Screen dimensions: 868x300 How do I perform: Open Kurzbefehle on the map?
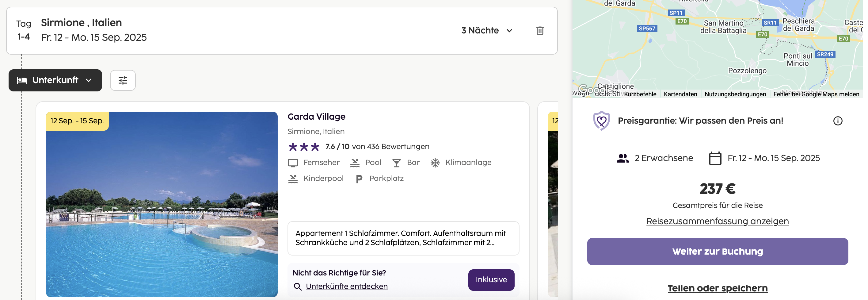(640, 94)
